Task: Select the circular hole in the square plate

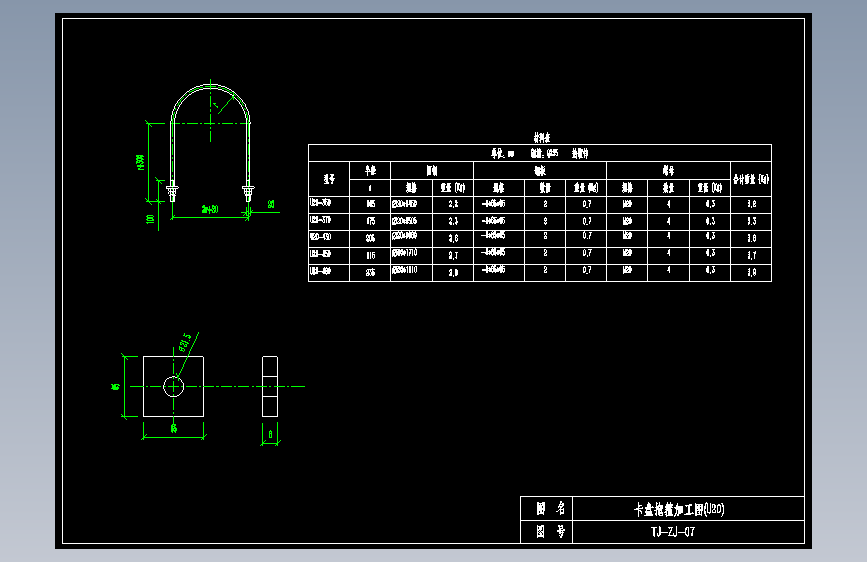Action: (174, 387)
